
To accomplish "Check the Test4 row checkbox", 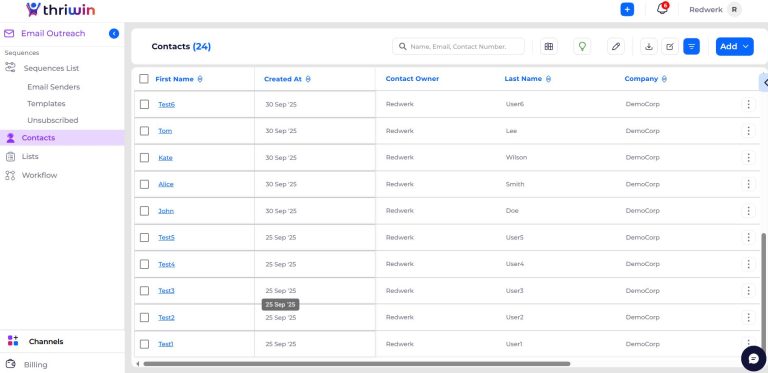I will point(144,264).
